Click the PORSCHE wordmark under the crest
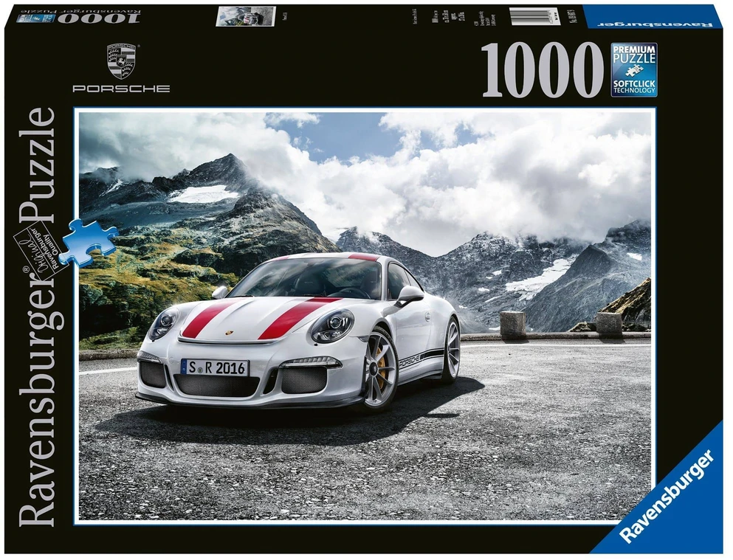This screenshot has width=733, height=560. [121, 89]
